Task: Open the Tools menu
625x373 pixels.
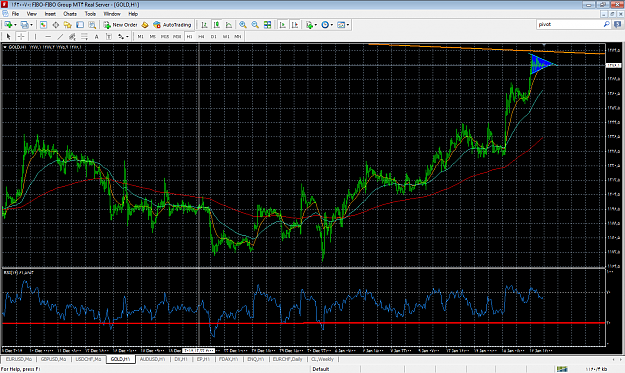Action: [x=90, y=14]
